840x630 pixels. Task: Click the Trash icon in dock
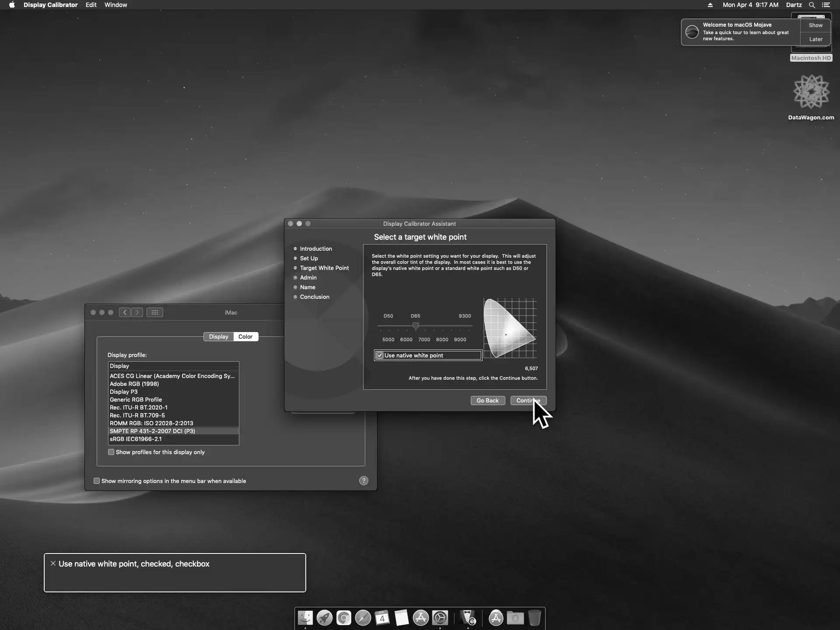tap(534, 618)
